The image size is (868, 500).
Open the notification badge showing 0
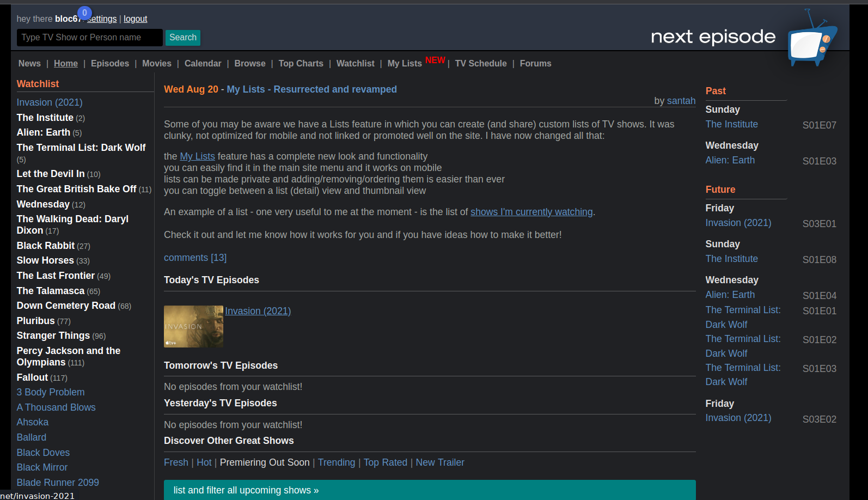click(x=84, y=13)
